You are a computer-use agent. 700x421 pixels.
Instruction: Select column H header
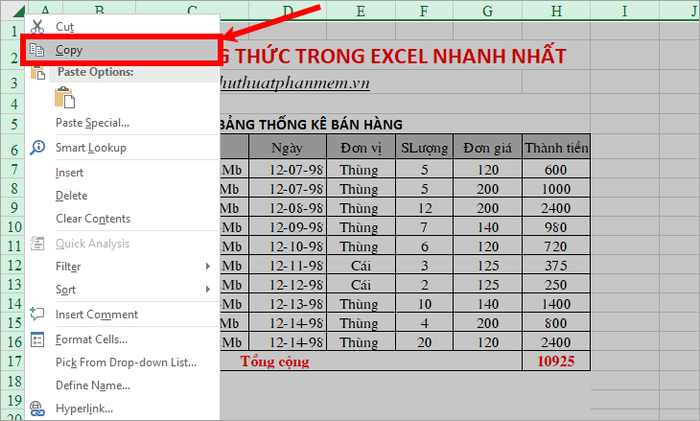[556, 10]
